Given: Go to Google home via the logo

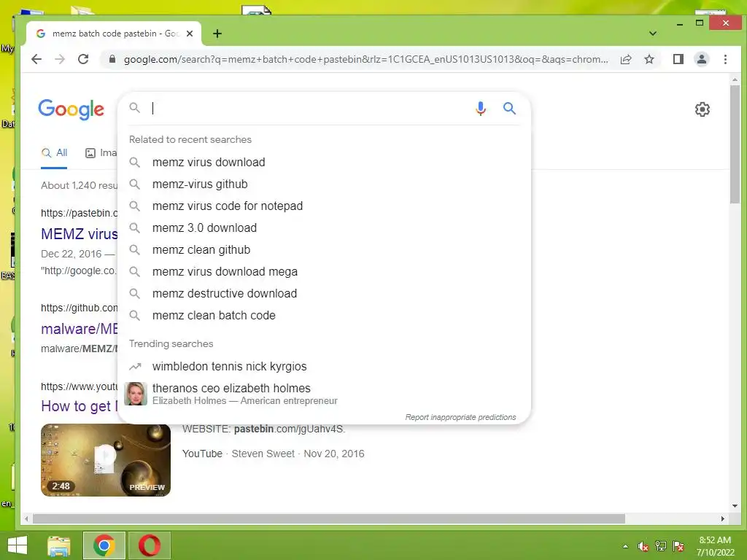Looking at the screenshot, I should coord(71,109).
